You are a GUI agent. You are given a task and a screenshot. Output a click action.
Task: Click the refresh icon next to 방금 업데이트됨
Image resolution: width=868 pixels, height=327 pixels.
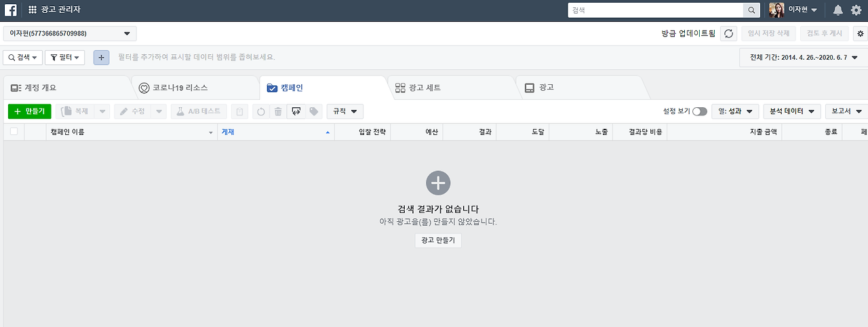coord(728,33)
